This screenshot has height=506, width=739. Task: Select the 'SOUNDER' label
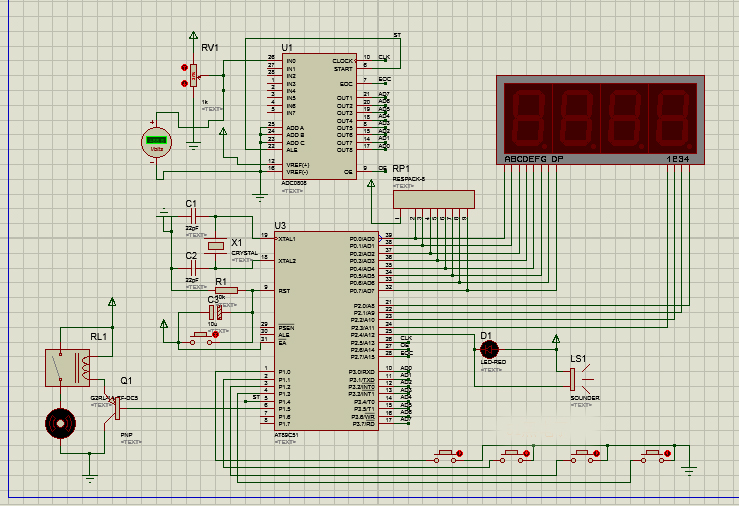click(585, 398)
